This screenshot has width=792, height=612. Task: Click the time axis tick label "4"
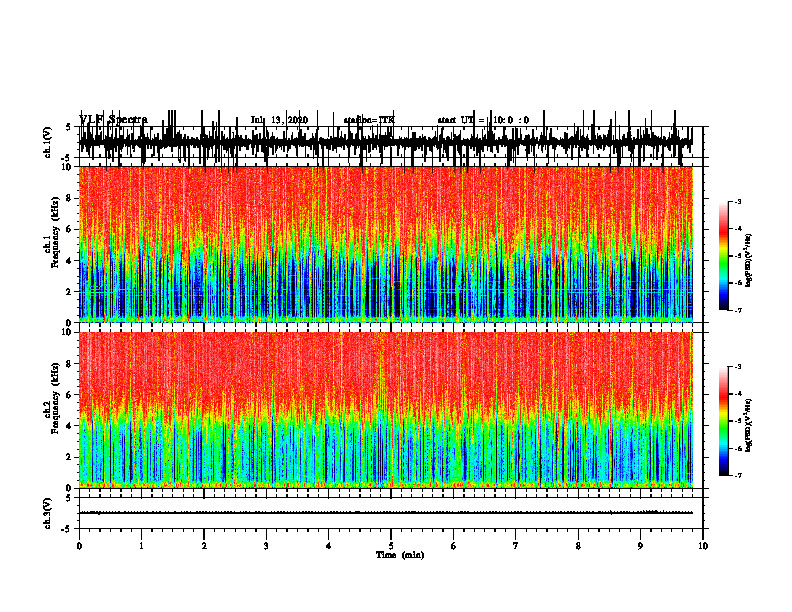tap(329, 546)
